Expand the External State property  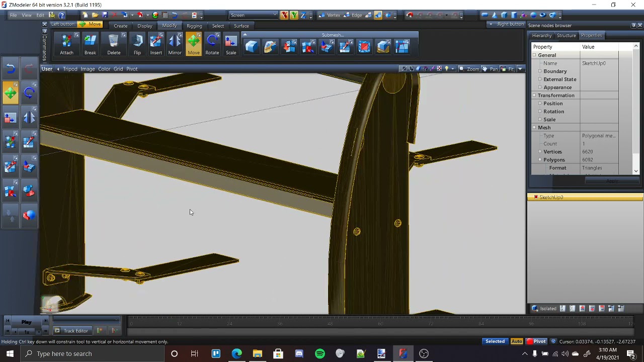[540, 79]
